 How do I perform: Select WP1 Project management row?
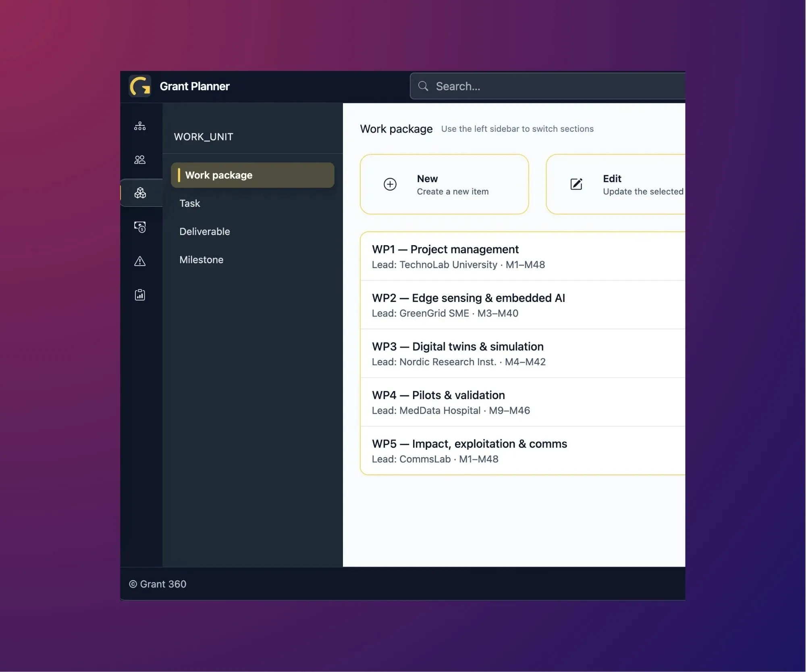click(x=522, y=256)
